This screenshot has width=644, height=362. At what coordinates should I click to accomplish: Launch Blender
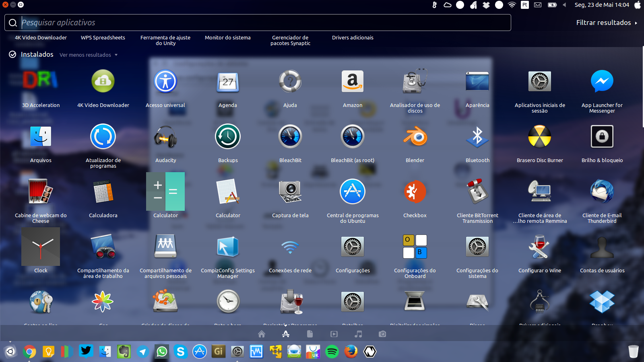point(415,136)
